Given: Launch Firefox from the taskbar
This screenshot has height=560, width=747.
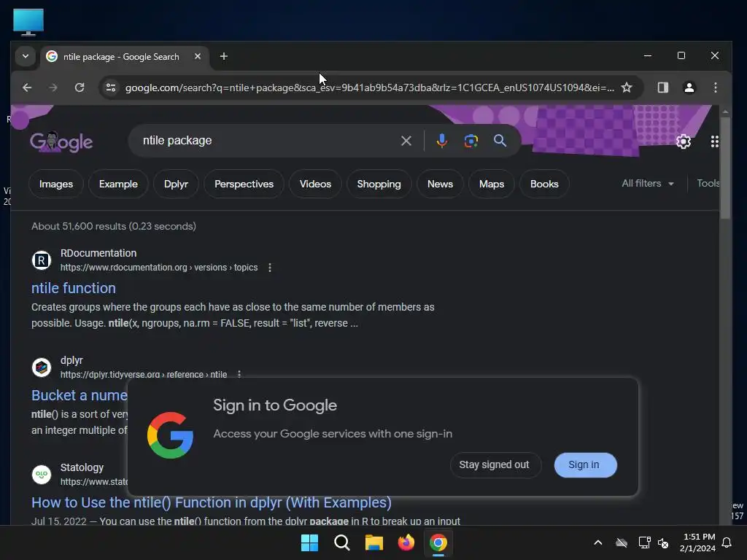Looking at the screenshot, I should pos(406,542).
